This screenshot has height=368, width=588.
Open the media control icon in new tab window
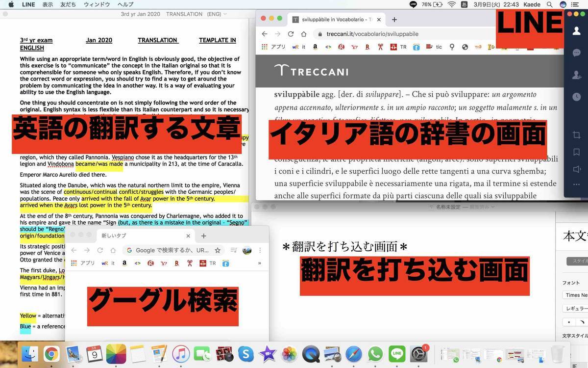(234, 250)
